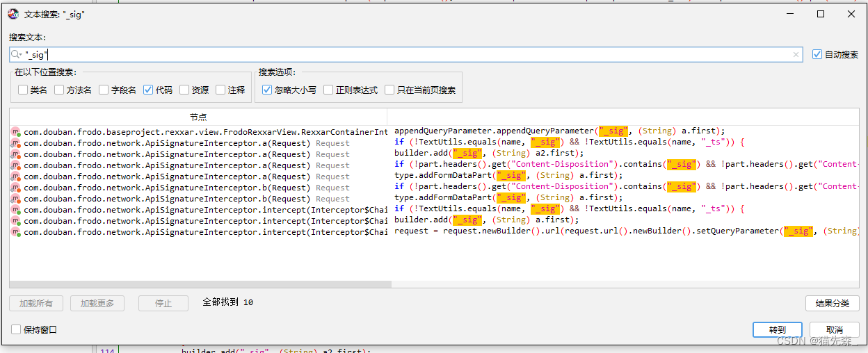Close the text search dialog
Viewport: 868px width, 353px height.
851,14
